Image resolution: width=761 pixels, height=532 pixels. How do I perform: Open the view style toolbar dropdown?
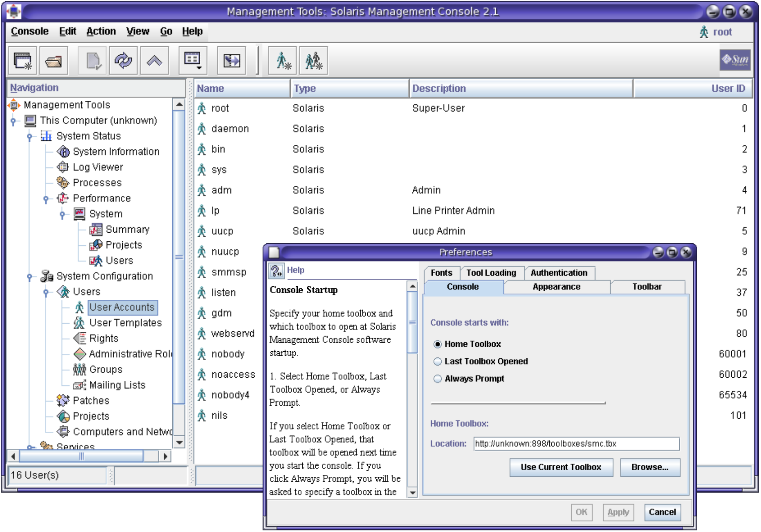tap(193, 61)
